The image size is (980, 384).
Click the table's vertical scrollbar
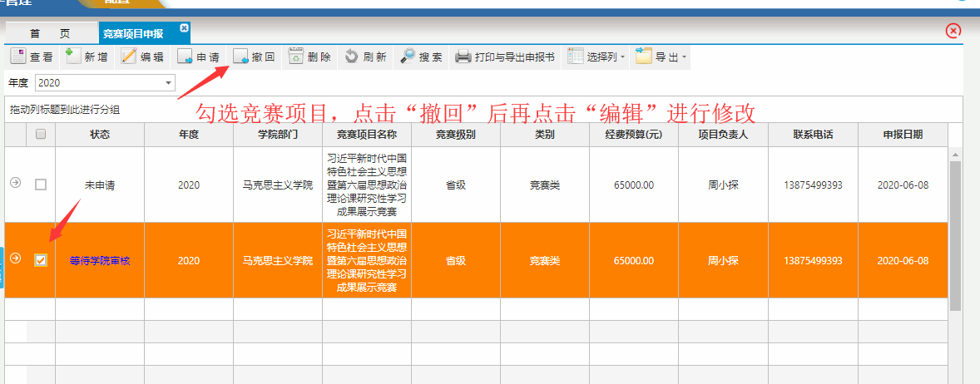point(955,233)
